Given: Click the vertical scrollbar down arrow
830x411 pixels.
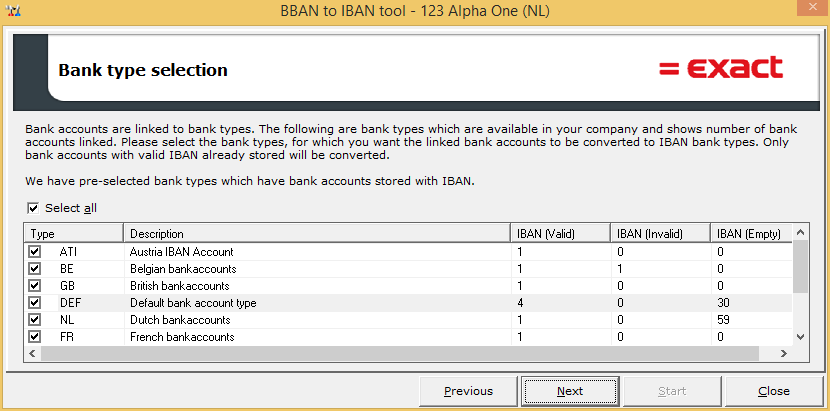Looking at the screenshot, I should [x=800, y=337].
